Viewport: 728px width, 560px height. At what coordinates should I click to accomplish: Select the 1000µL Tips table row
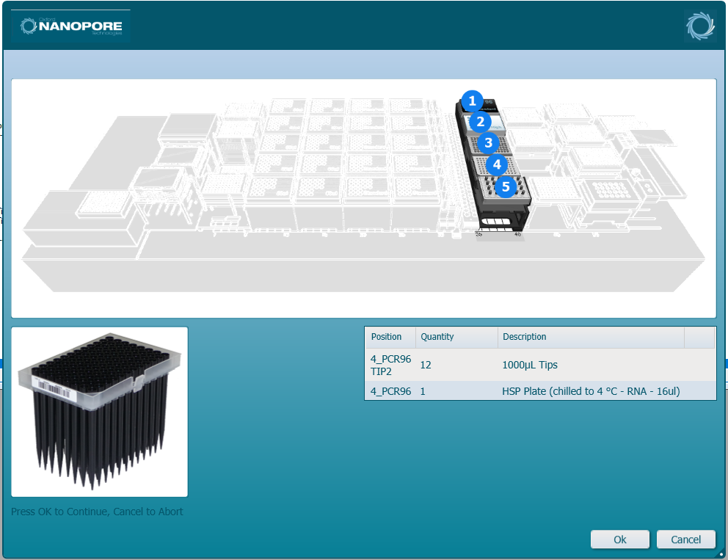[540, 365]
